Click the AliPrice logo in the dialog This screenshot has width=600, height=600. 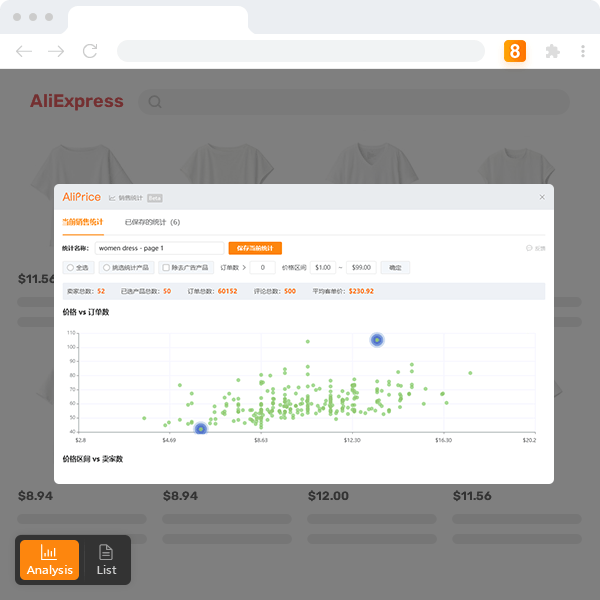[x=82, y=197]
